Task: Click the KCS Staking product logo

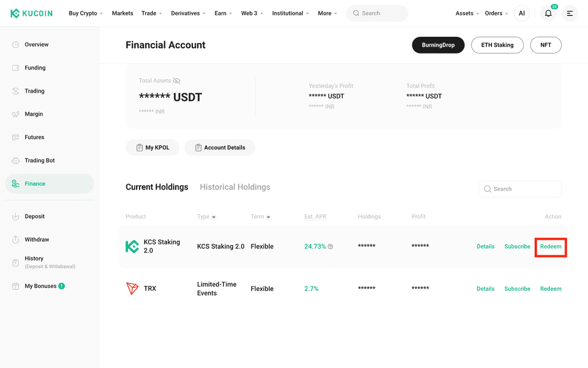Action: pyautogui.click(x=132, y=246)
